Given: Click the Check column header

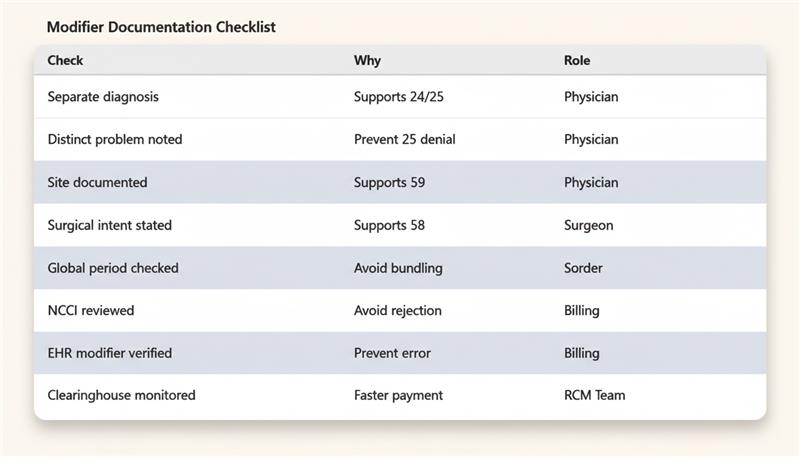Looking at the screenshot, I should click(65, 60).
